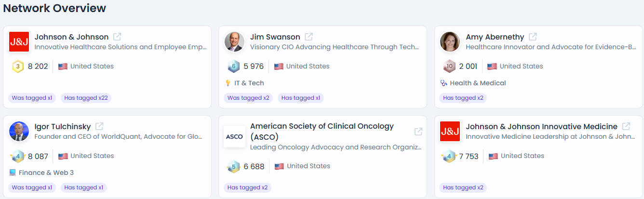Click Igor Tulchinsky's 'Has tagged x1' tag
Screen dimensions: 644x199
[83, 187]
